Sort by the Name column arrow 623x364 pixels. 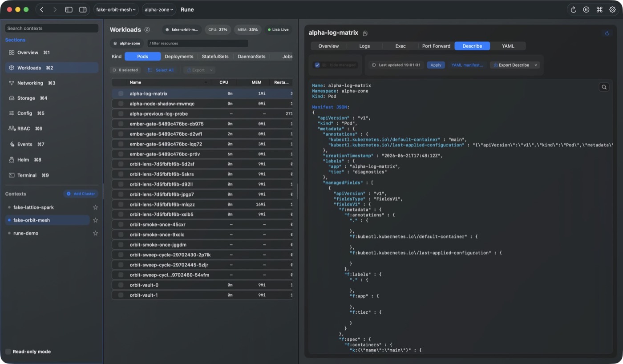206,82
